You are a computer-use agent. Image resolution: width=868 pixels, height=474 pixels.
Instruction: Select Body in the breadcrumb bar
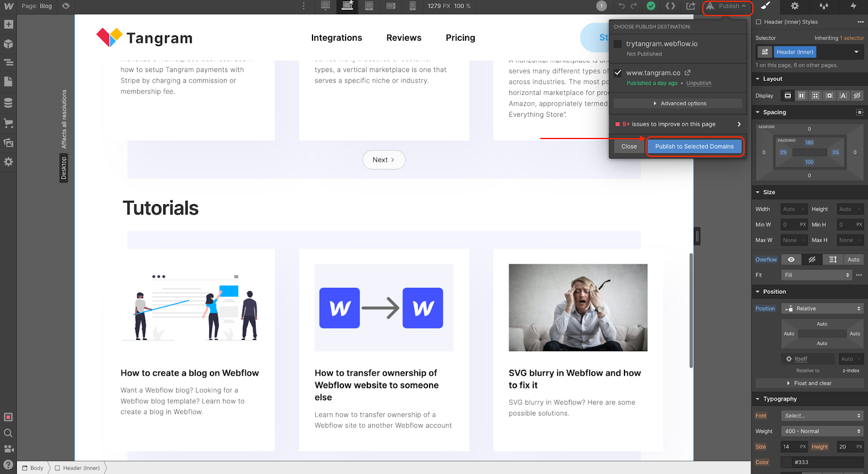(x=33, y=468)
